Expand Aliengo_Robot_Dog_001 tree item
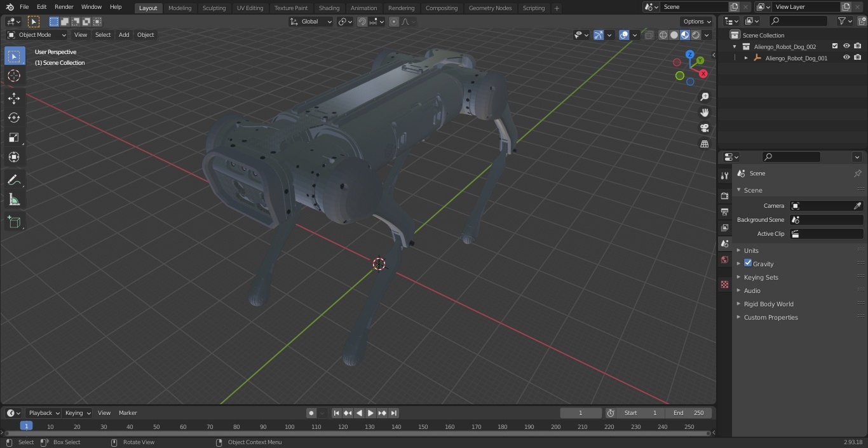This screenshot has width=868, height=448. point(746,58)
